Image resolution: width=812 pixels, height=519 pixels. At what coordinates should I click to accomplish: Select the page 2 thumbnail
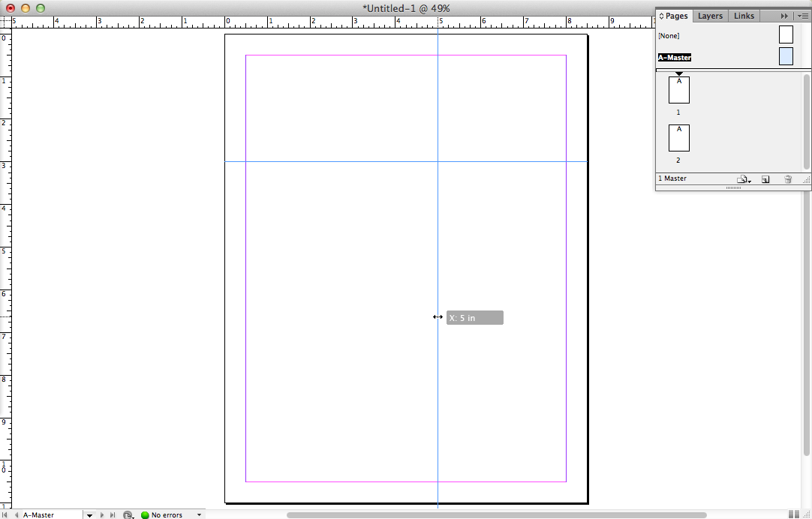coord(678,138)
